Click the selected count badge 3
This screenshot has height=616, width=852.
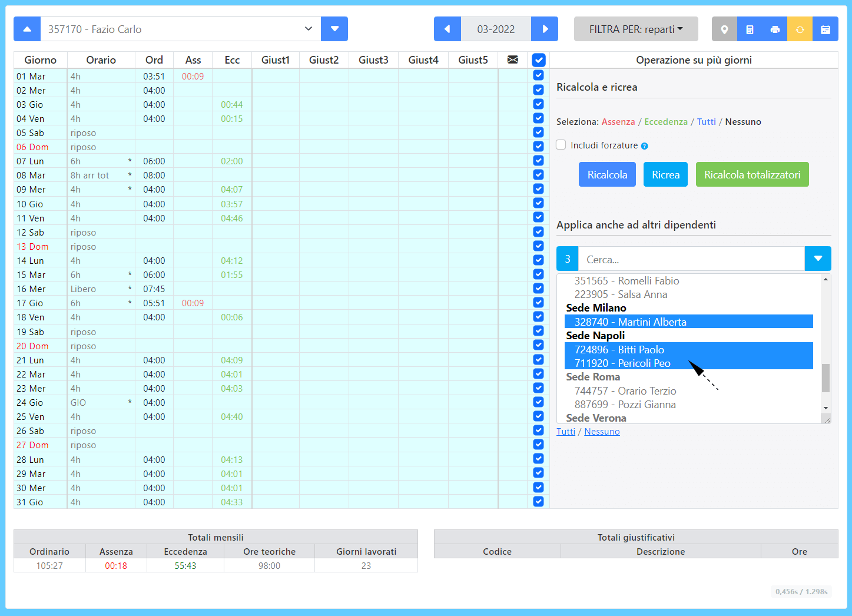coord(568,259)
